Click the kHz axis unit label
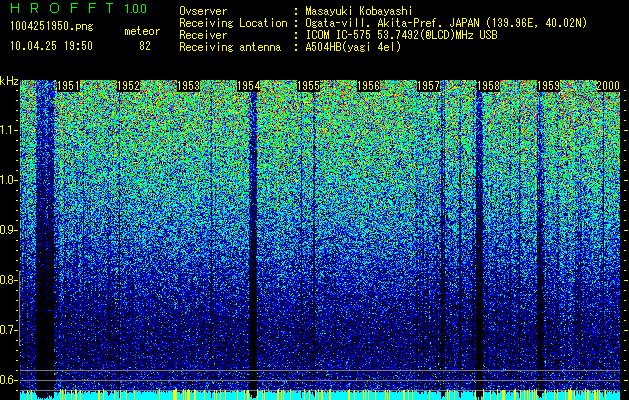This screenshot has width=629, height=400. click(9, 81)
